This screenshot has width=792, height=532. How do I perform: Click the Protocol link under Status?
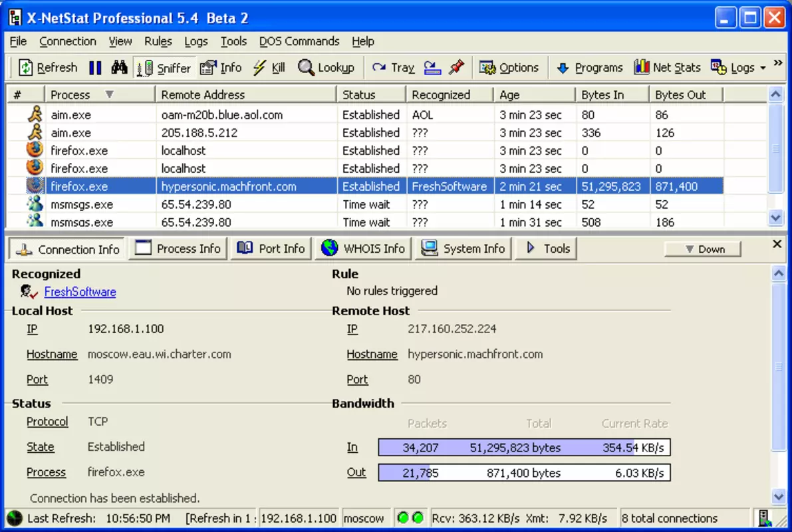coord(47,422)
